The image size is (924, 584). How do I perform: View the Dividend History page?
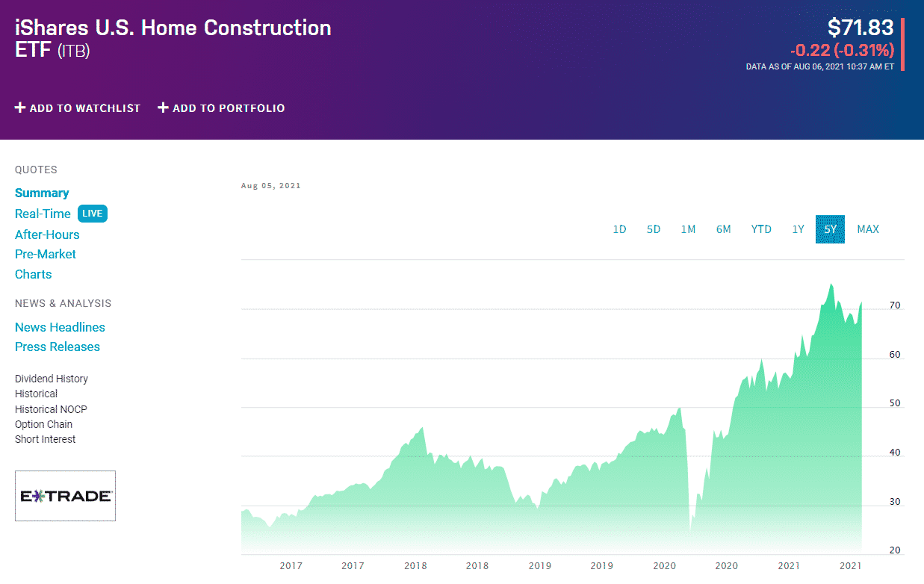[x=51, y=379]
